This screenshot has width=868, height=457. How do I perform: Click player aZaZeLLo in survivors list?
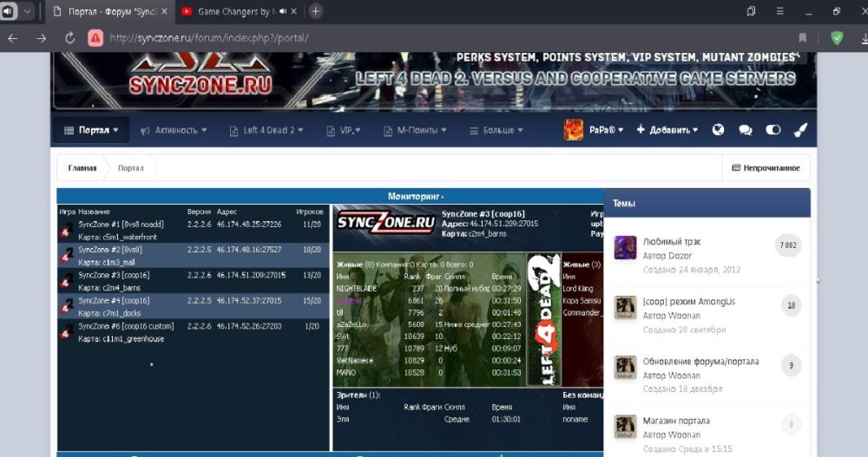pos(351,325)
